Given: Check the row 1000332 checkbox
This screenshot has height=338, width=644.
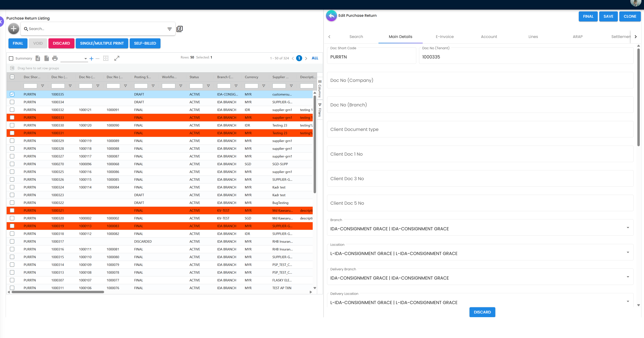Looking at the screenshot, I should [12, 110].
